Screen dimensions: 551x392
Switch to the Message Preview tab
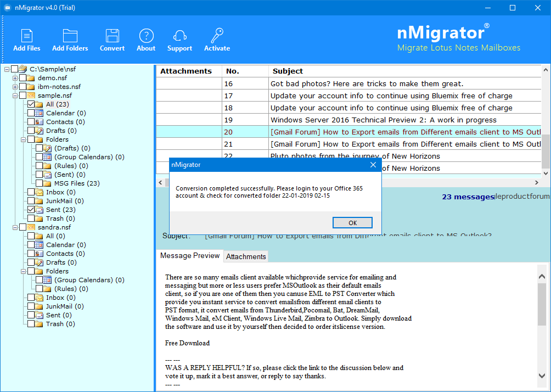point(190,256)
